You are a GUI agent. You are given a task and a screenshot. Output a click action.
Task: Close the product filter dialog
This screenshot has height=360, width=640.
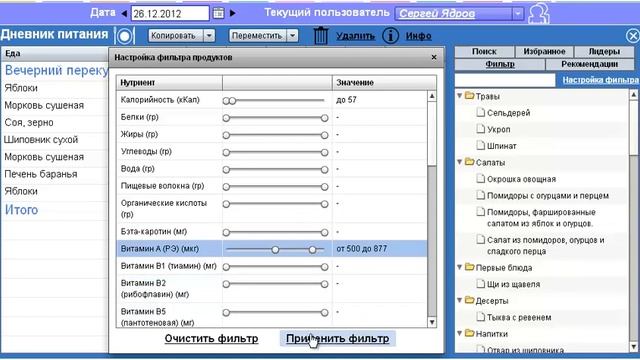[x=434, y=57]
